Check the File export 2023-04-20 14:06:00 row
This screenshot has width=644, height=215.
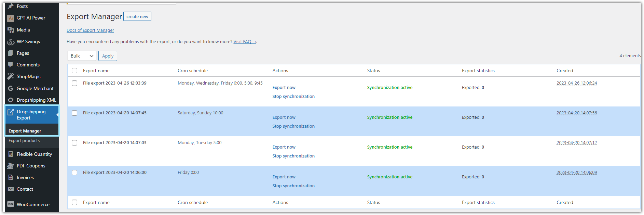pyautogui.click(x=74, y=173)
